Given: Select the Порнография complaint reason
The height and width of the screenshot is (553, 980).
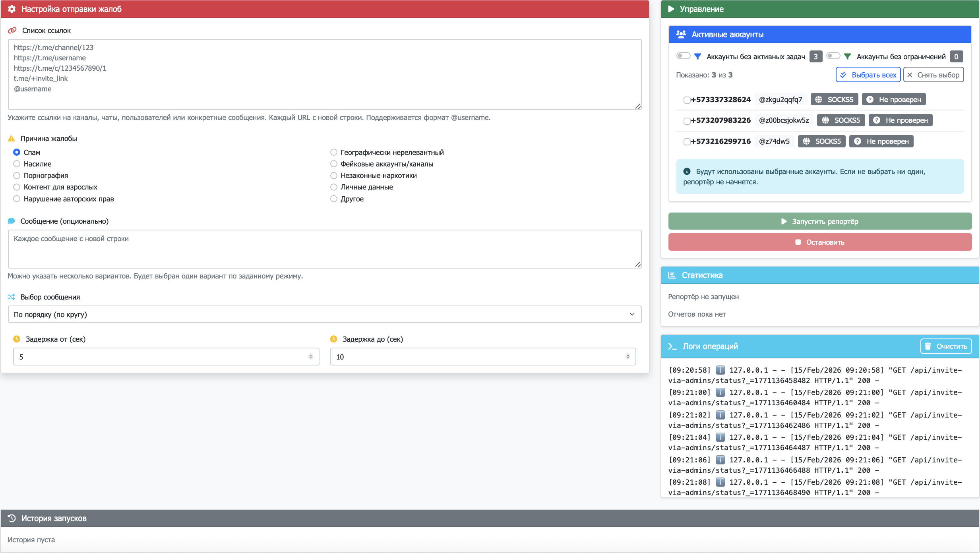Looking at the screenshot, I should [17, 176].
